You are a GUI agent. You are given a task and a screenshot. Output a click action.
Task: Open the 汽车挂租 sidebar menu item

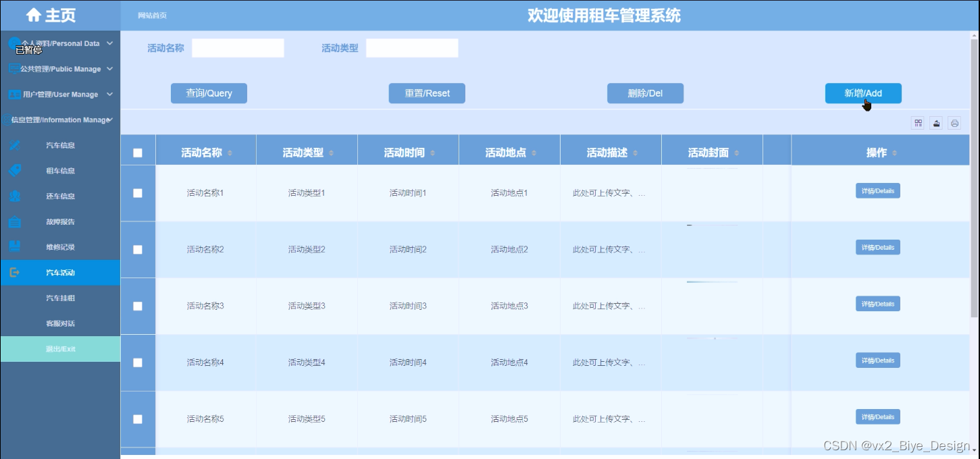(x=60, y=298)
